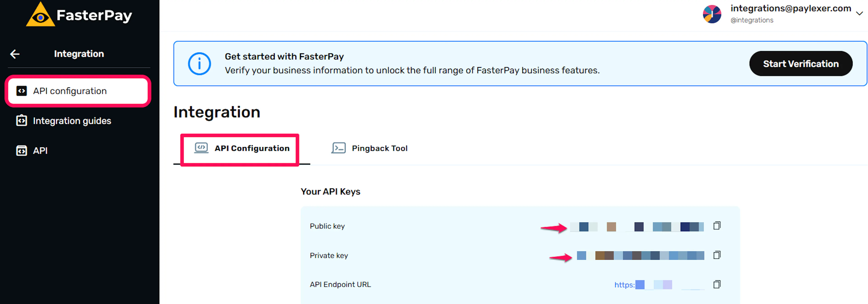This screenshot has width=868, height=304.
Task: Open API configuration in the sidebar
Action: click(78, 91)
